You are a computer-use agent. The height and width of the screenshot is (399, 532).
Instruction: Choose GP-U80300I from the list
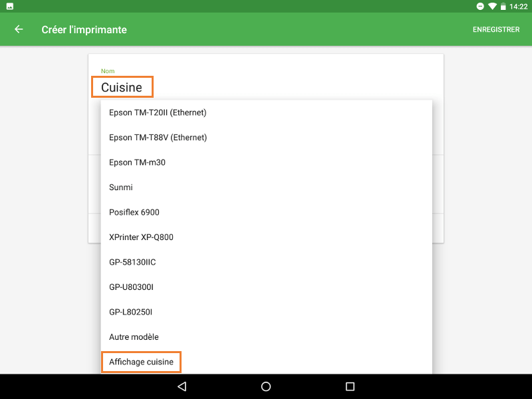point(131,287)
